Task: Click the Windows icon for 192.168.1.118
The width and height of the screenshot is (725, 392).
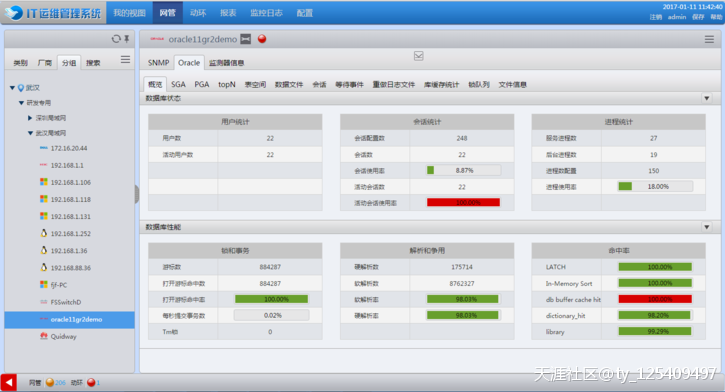Action: [43, 199]
